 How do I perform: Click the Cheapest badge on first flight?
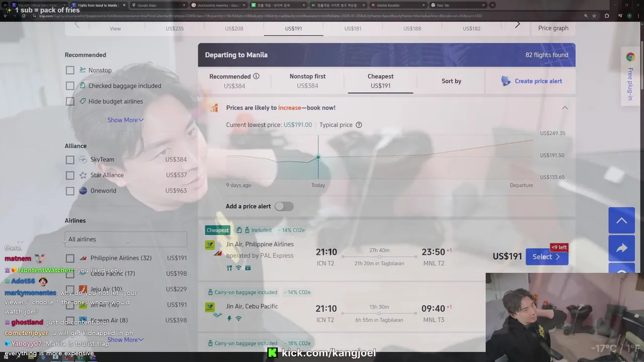click(x=217, y=230)
